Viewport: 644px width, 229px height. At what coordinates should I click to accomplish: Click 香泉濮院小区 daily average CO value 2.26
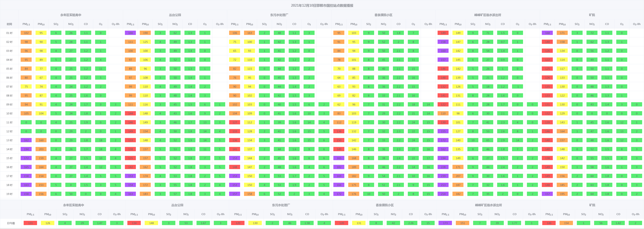(x=411, y=223)
